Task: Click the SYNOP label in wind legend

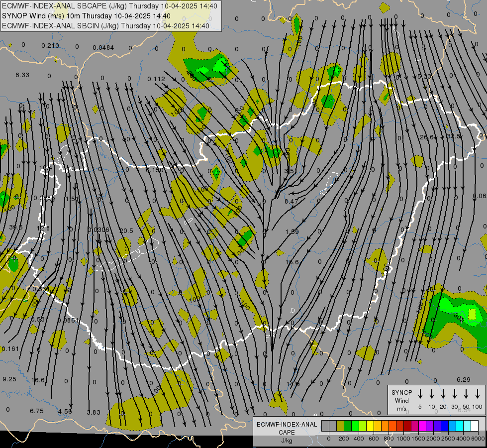Action: pyautogui.click(x=401, y=392)
